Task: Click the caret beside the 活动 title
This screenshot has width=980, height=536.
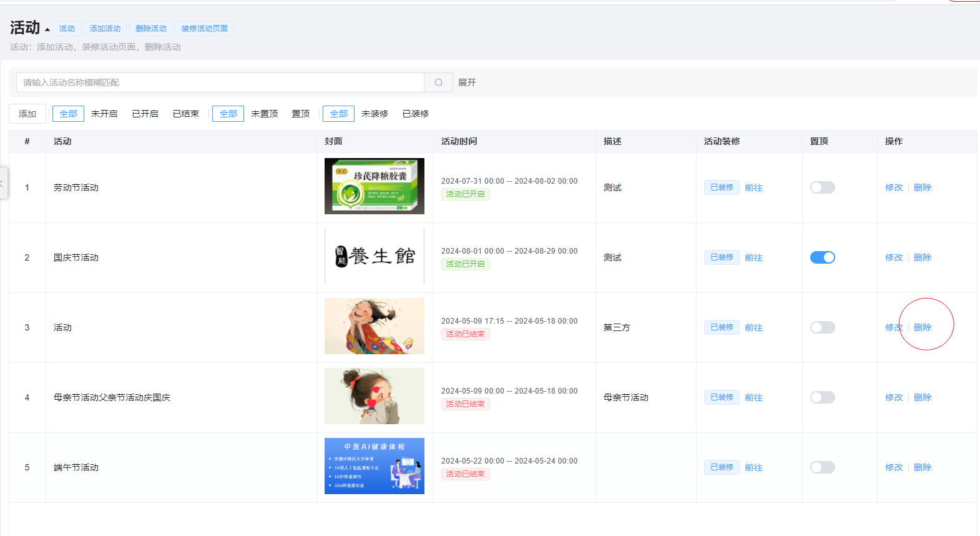Action: 47,29
